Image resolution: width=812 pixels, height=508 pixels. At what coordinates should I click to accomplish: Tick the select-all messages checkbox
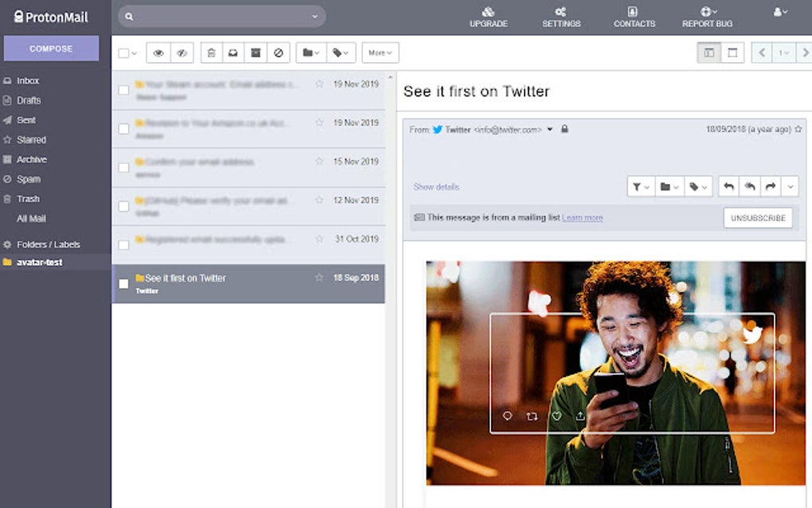pyautogui.click(x=123, y=52)
